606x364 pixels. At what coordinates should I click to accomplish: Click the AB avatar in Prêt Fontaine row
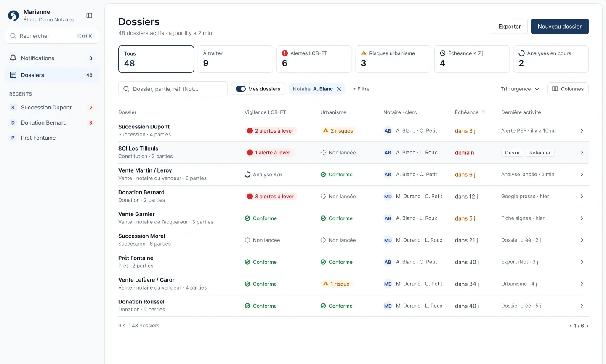(x=388, y=262)
